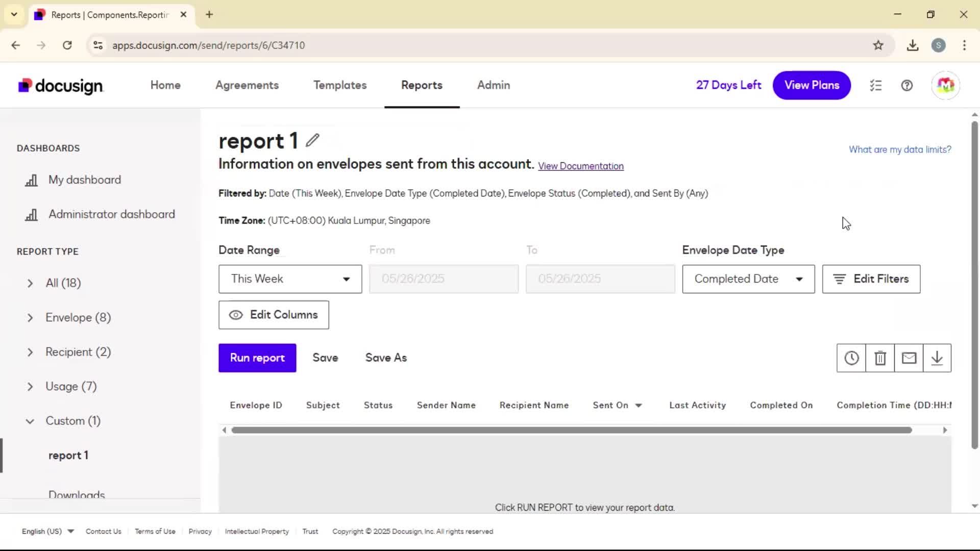Open the checklist icon in header
Viewport: 980px width, 551px height.
876,85
